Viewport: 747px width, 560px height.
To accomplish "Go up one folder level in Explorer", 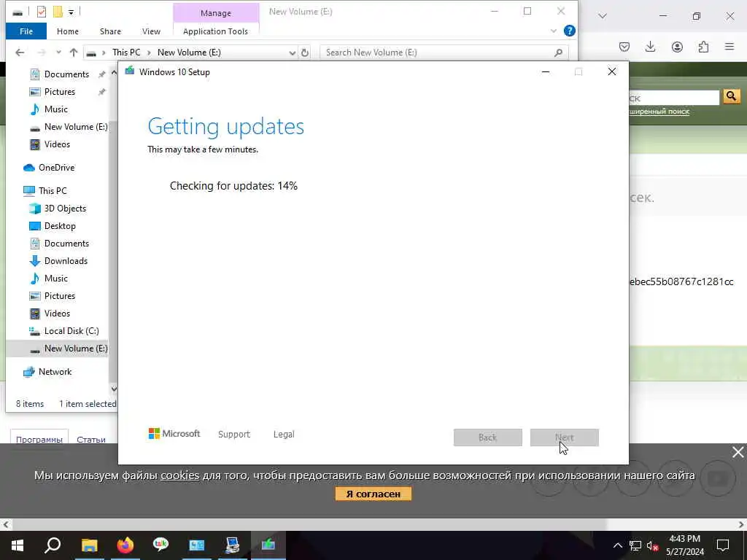I will [x=74, y=52].
